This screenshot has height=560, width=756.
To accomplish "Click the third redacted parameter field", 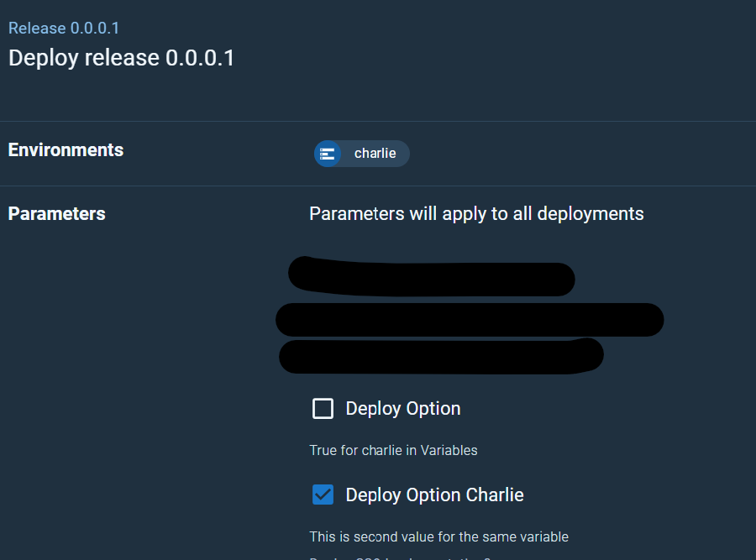I will click(440, 355).
